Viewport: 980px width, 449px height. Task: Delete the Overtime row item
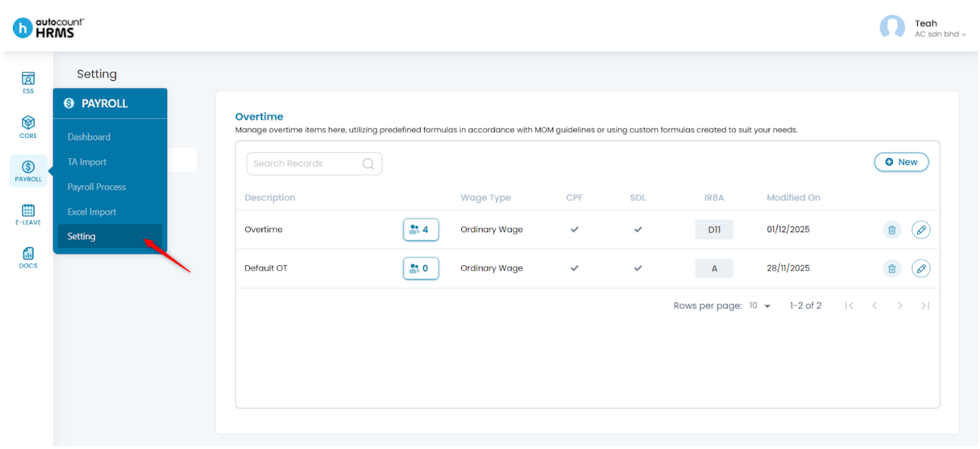(891, 230)
